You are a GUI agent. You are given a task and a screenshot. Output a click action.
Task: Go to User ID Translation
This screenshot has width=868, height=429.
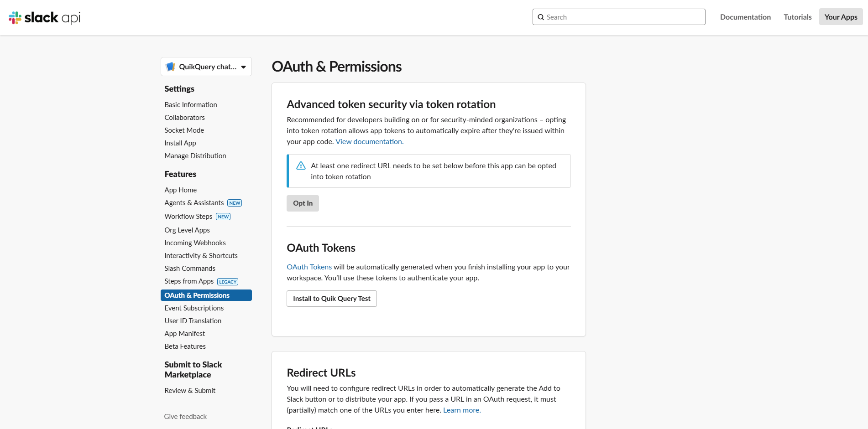193,321
